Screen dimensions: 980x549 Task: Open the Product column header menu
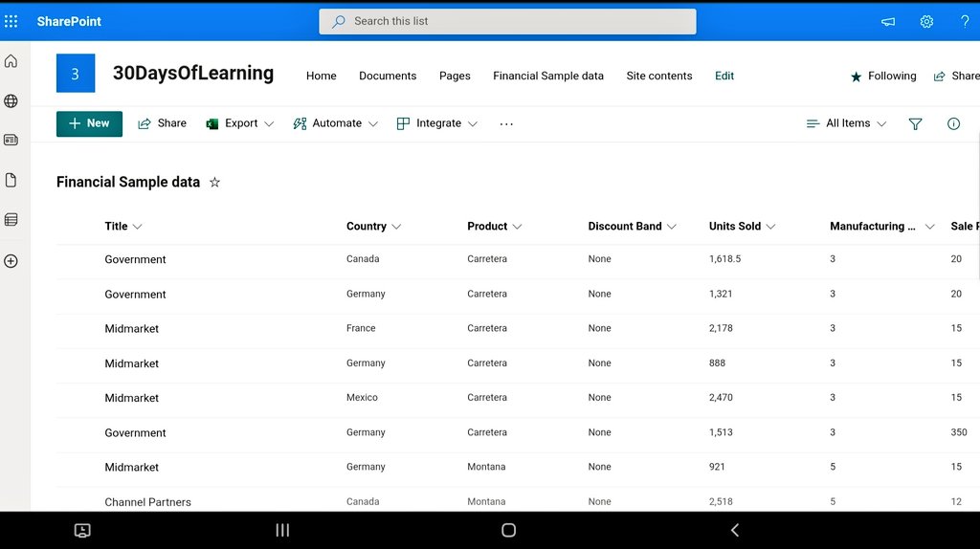coord(494,226)
